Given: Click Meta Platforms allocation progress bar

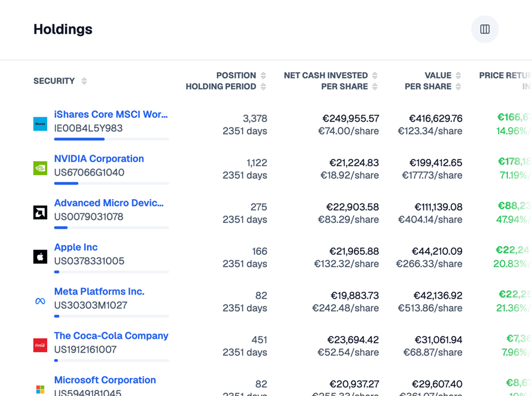Looking at the screenshot, I should [x=111, y=316].
